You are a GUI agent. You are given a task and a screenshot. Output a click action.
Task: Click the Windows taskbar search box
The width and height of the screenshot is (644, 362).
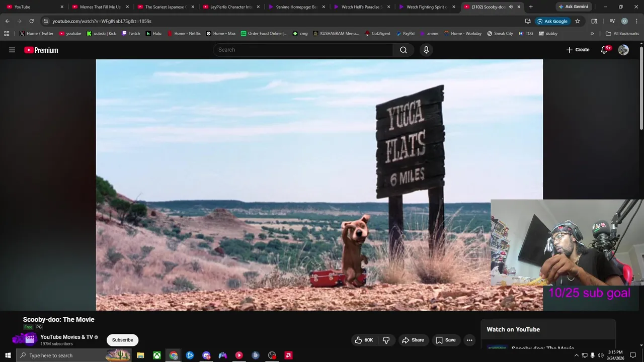tap(73, 355)
